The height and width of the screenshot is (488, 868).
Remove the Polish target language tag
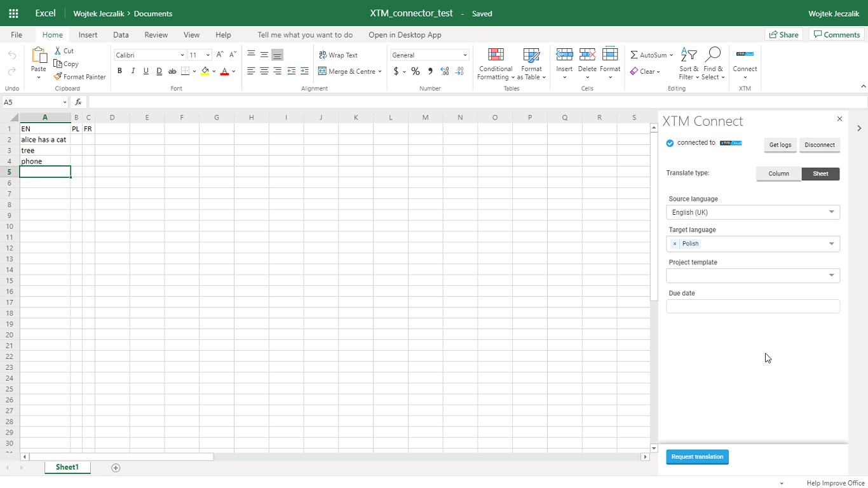coord(675,244)
